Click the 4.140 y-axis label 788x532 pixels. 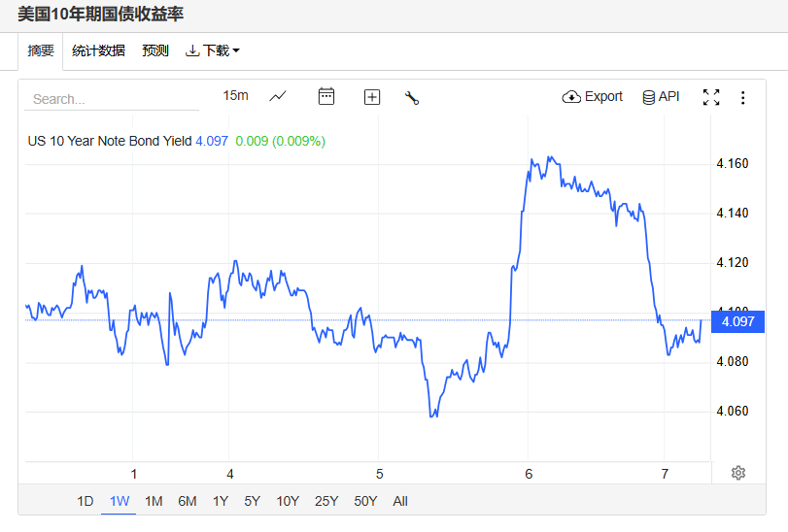[x=733, y=213]
